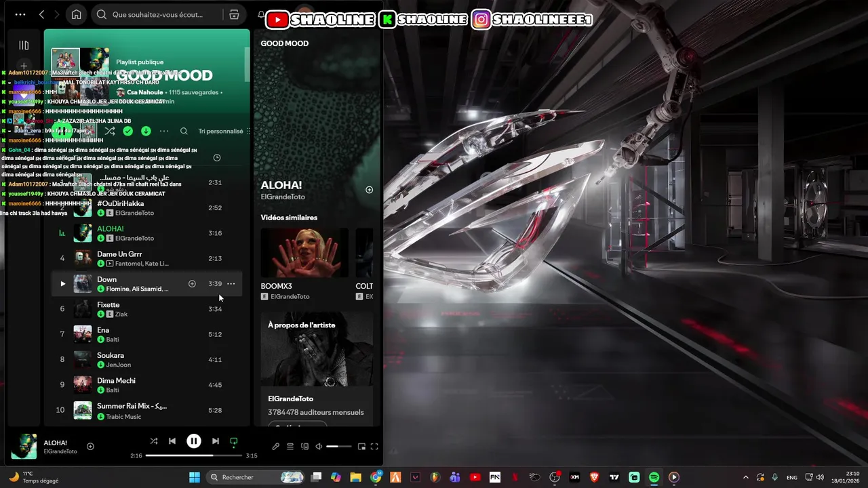Mute the Spotify volume
The height and width of the screenshot is (488, 868).
(x=319, y=447)
